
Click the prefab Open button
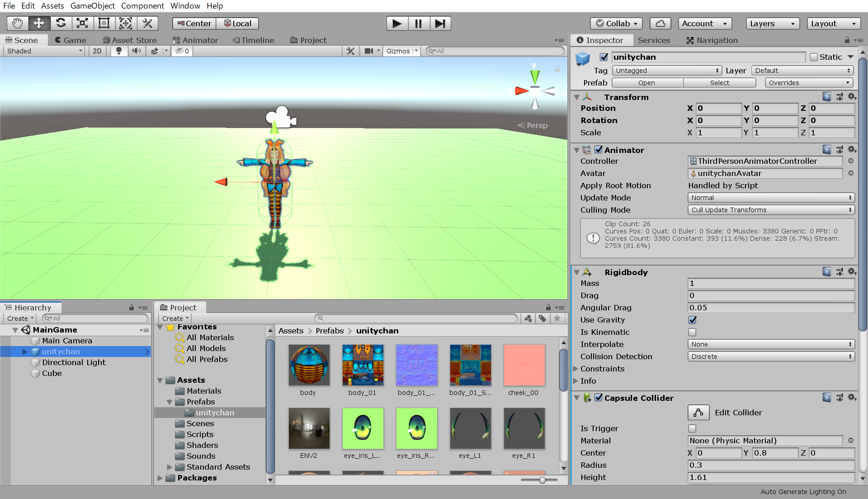[647, 83]
